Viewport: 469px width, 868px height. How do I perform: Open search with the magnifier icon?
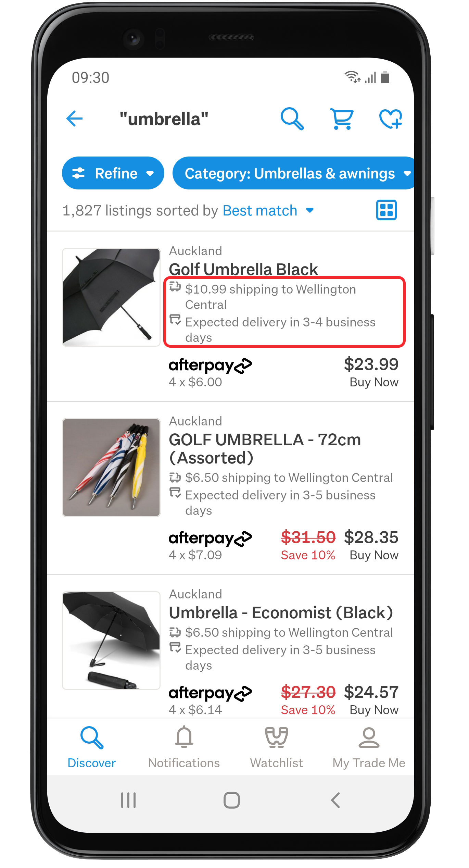pos(292,119)
